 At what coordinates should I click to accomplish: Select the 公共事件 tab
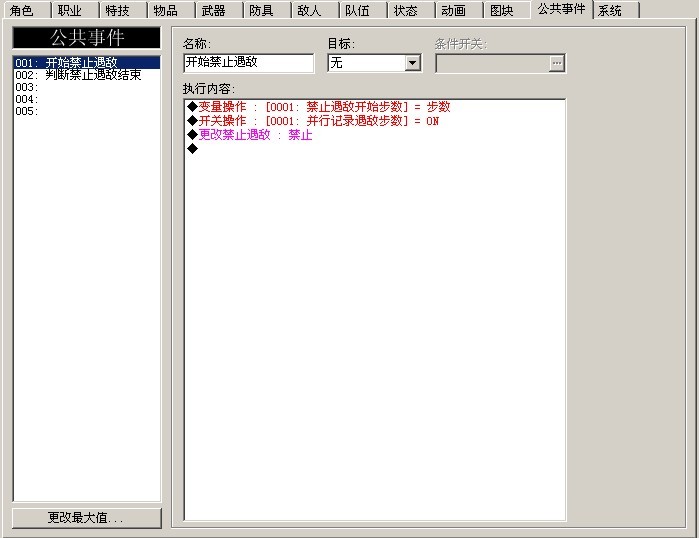pyautogui.click(x=562, y=9)
